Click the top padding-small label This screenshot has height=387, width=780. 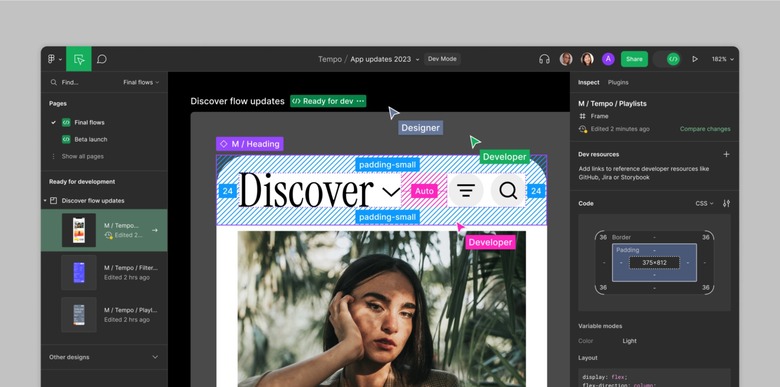pos(388,165)
